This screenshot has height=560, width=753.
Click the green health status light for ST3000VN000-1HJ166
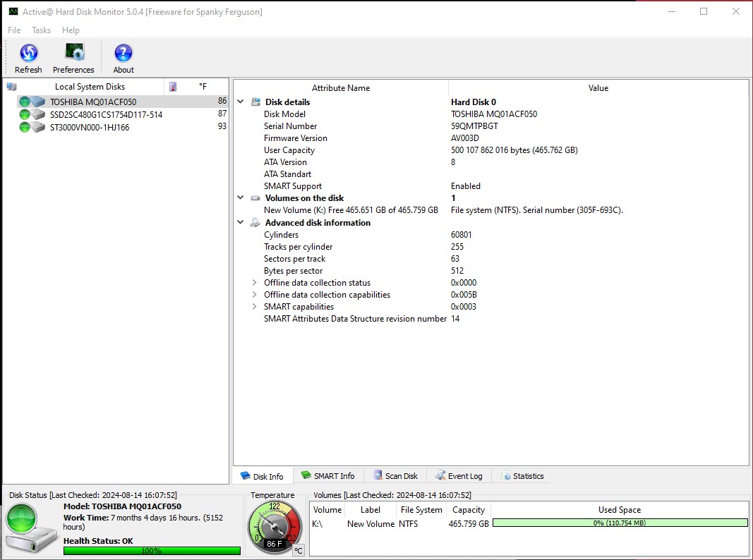point(24,127)
